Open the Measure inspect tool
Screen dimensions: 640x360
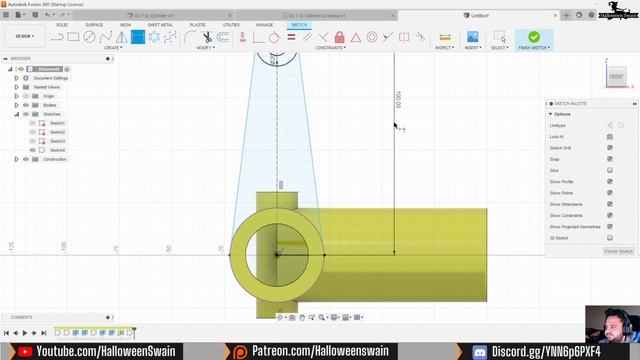pyautogui.click(x=445, y=37)
